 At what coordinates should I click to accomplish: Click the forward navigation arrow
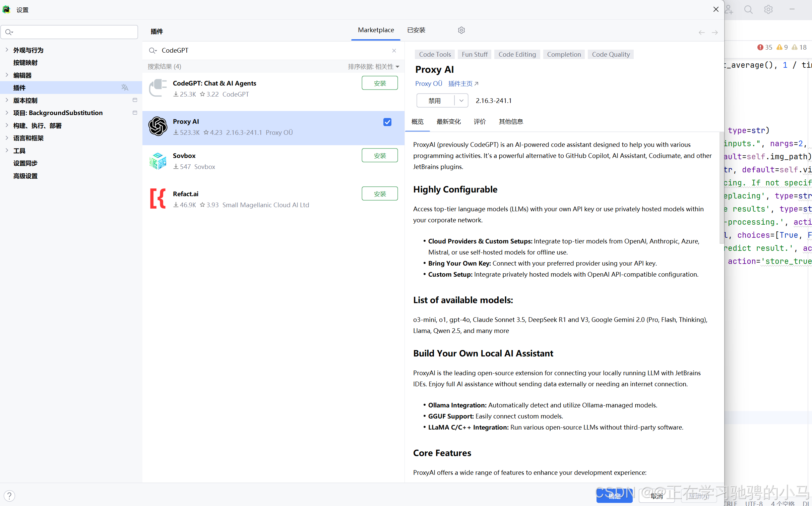click(715, 33)
